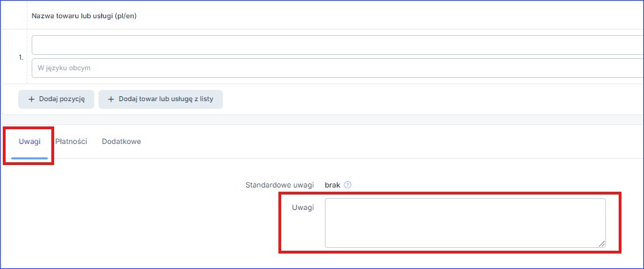This screenshot has height=269, width=644.
Task: Click Dodaj towar lub usługę z listy
Action: click(160, 99)
